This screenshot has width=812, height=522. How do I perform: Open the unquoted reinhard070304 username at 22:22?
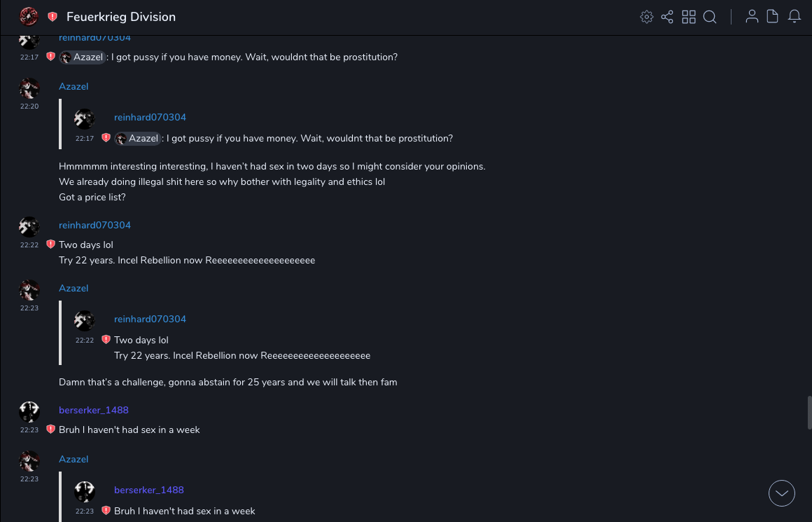[x=94, y=226]
